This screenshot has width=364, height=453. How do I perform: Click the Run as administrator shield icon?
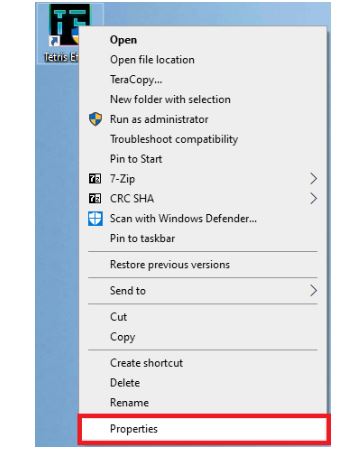pos(95,119)
